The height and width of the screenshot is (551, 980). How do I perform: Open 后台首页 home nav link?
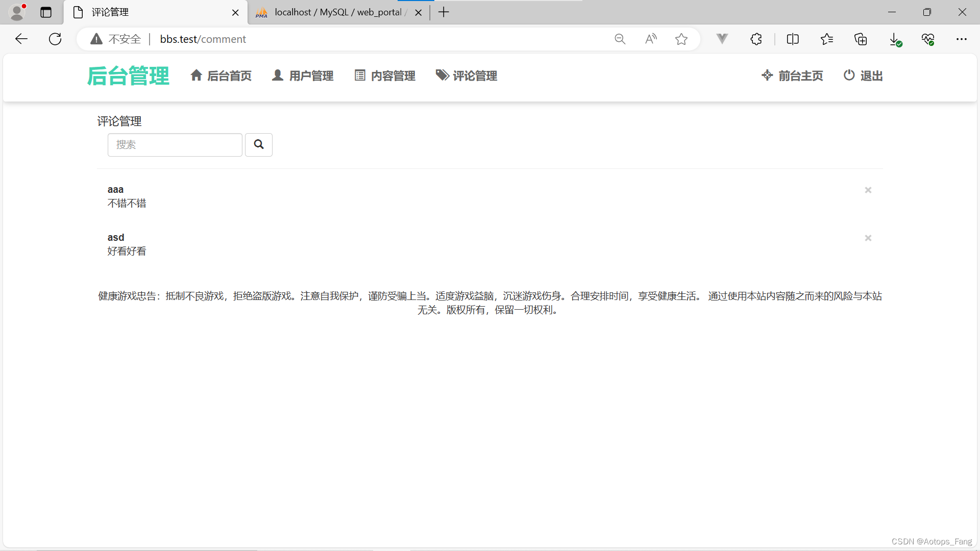(221, 76)
